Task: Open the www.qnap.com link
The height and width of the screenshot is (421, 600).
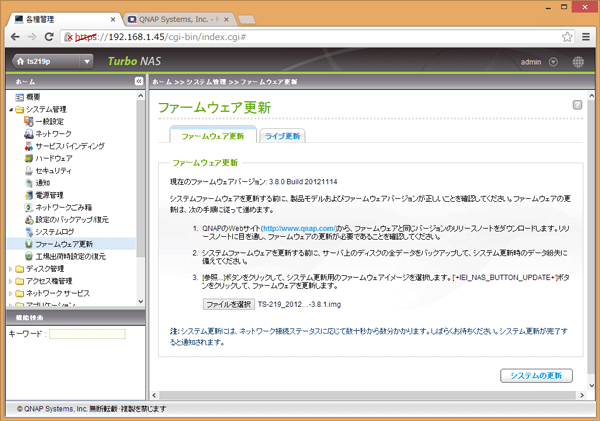Action: [299, 228]
